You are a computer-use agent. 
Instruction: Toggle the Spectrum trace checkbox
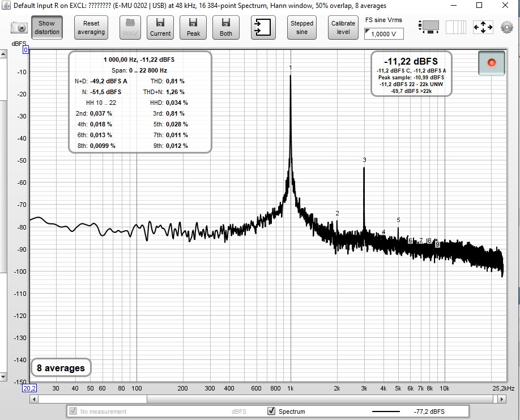271,411
